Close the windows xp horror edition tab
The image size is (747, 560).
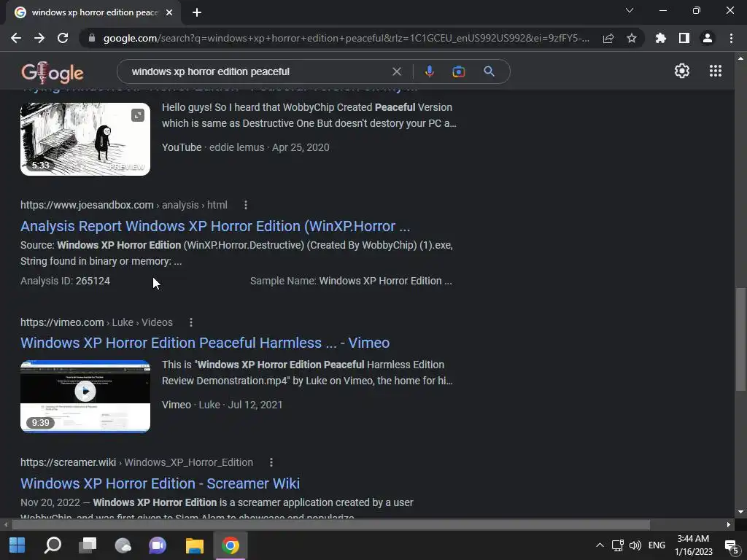click(x=169, y=12)
